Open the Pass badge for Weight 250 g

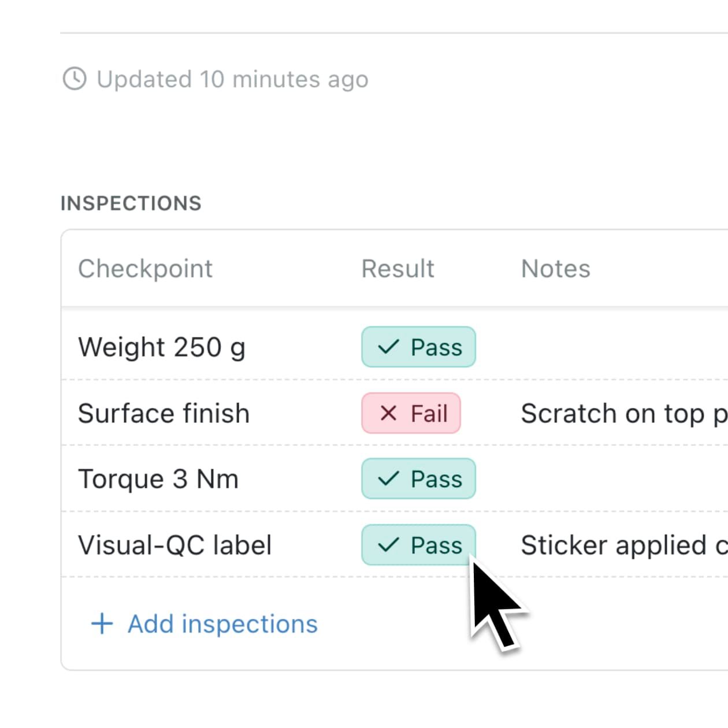(x=418, y=347)
